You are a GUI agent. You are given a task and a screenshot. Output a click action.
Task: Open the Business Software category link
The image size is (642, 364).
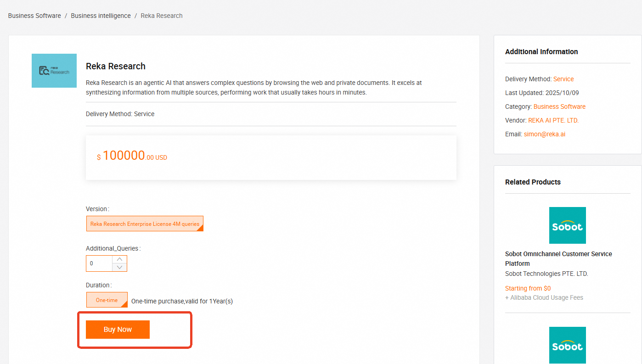[x=559, y=106]
